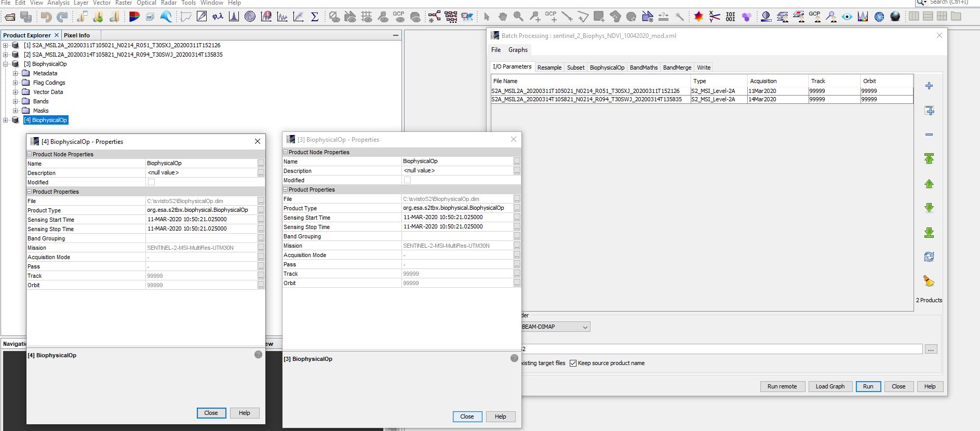Image resolution: width=980 pixels, height=431 pixels.
Task: Click the Run button
Action: point(868,386)
